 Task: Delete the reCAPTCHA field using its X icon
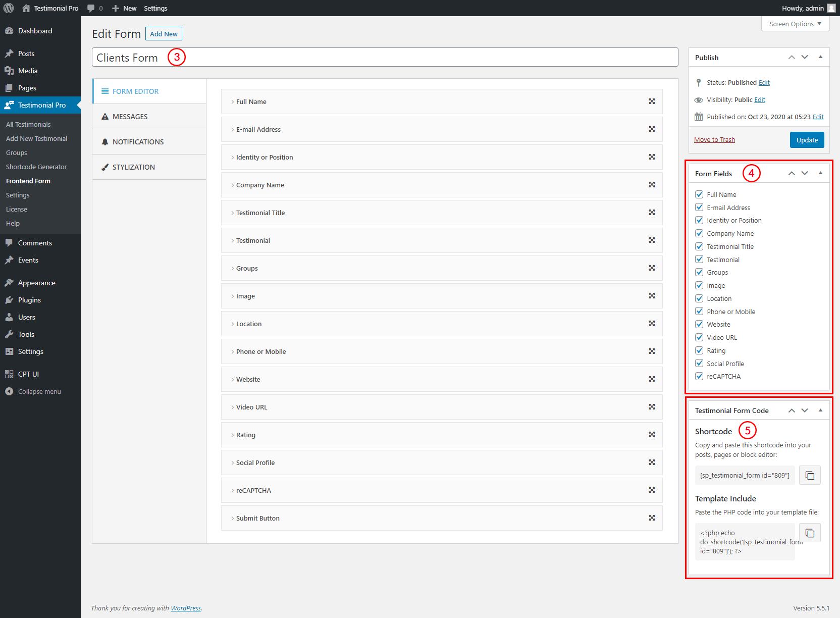tap(652, 490)
